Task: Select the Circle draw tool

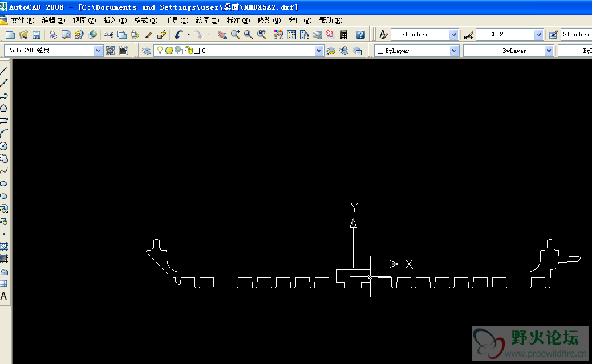Action: [x=4, y=146]
